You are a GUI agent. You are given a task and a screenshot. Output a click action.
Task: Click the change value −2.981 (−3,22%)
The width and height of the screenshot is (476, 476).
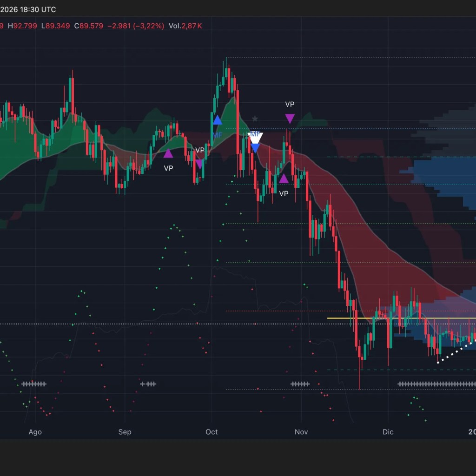click(136, 26)
